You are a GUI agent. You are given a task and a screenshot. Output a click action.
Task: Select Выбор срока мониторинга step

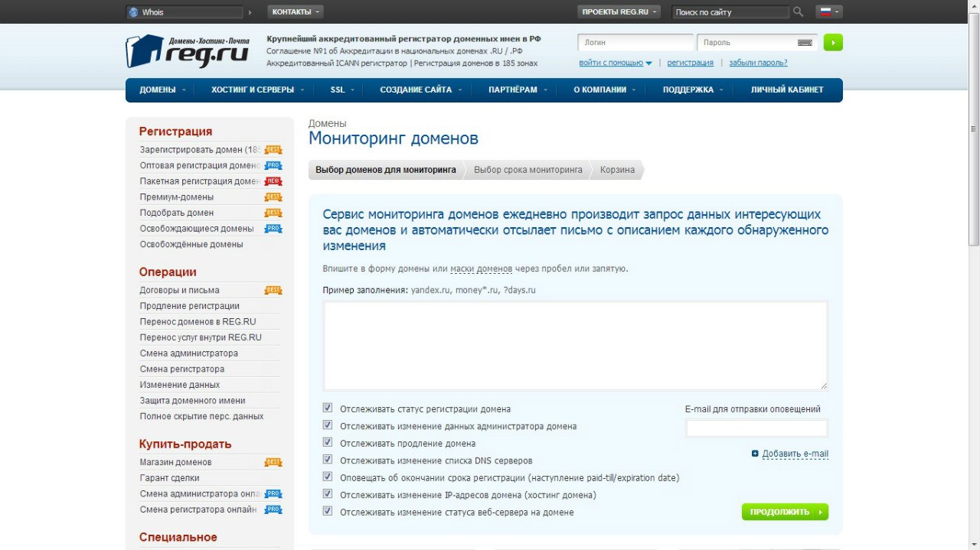pos(528,170)
